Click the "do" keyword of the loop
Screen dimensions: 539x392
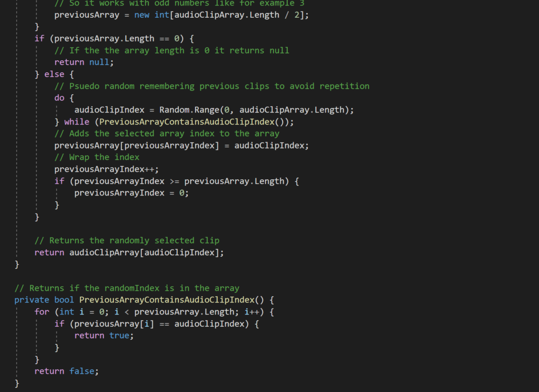(59, 98)
